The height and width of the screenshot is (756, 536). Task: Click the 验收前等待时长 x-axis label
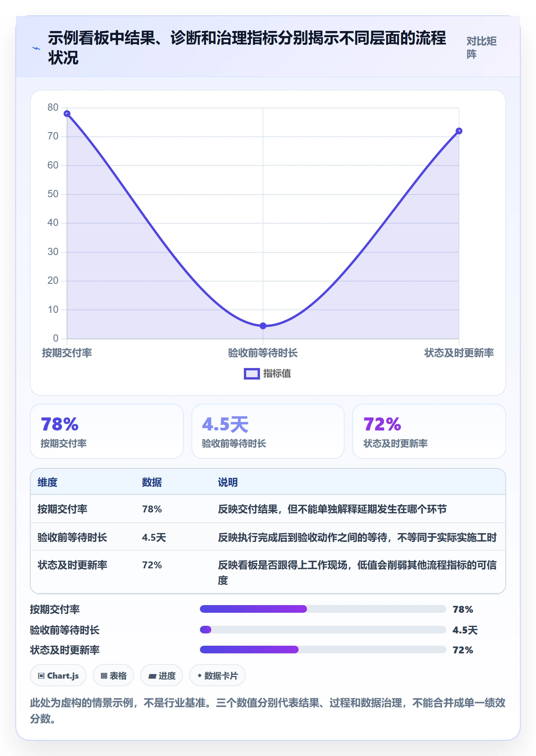[x=263, y=353]
